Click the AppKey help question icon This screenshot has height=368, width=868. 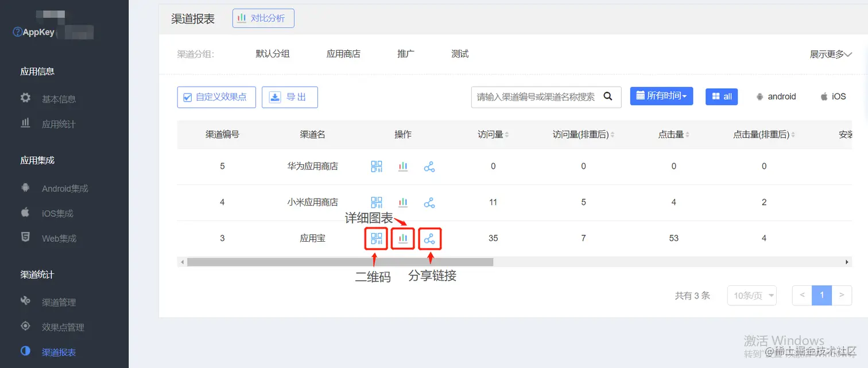(17, 32)
